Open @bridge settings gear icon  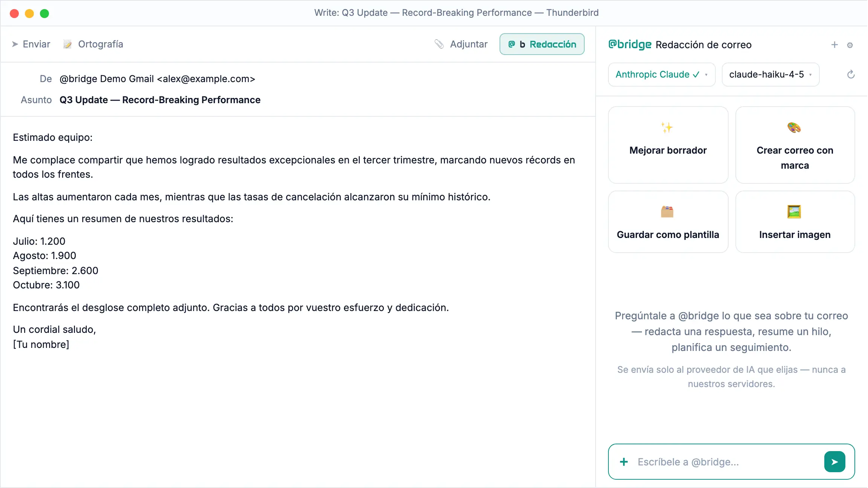point(850,45)
